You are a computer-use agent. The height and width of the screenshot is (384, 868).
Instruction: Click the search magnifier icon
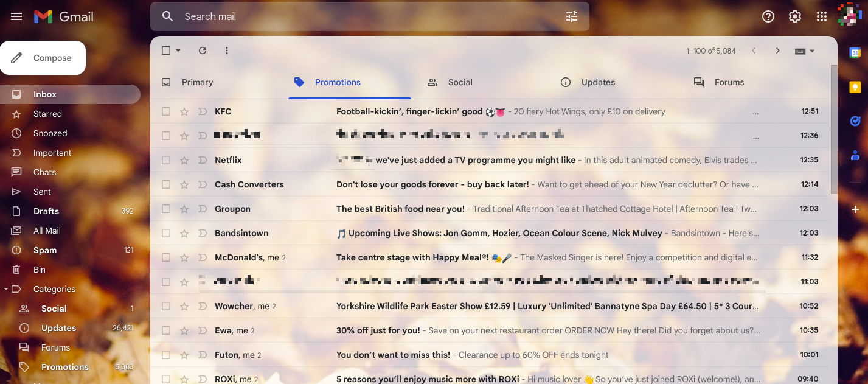(168, 16)
